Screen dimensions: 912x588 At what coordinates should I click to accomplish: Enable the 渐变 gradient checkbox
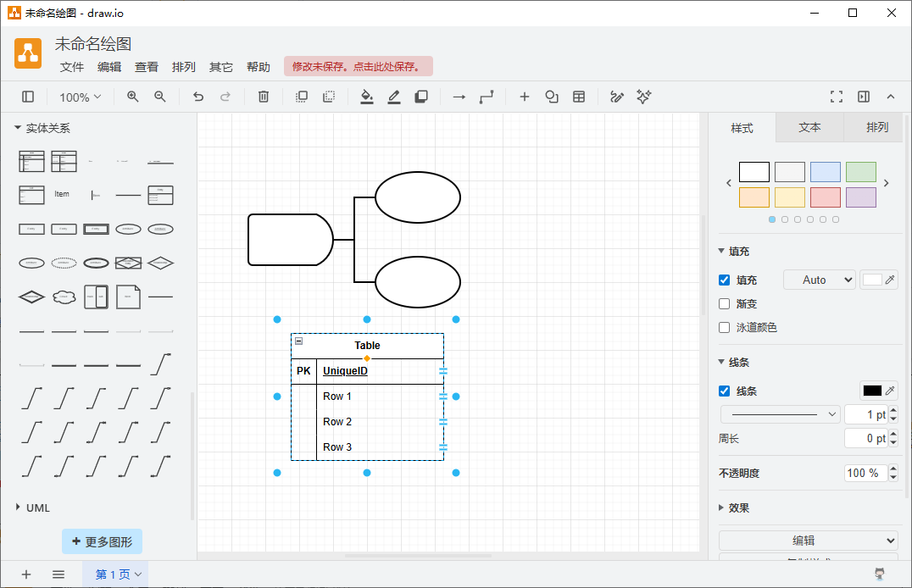(x=724, y=303)
